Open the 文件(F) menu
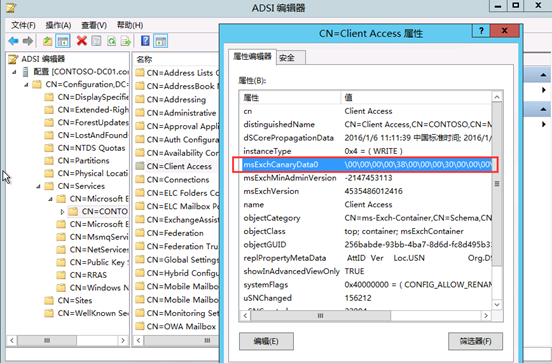This screenshot has width=552, height=363. click(23, 25)
